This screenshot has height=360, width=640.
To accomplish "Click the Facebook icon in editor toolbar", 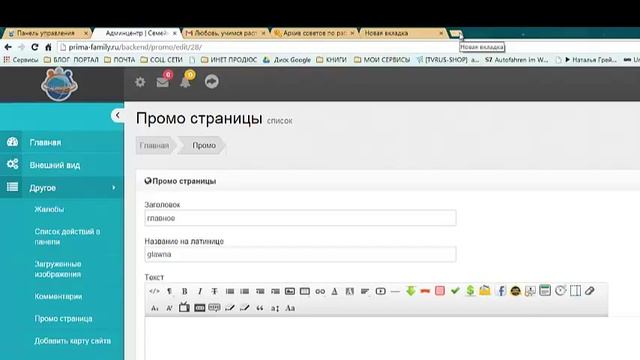I will [x=501, y=291].
